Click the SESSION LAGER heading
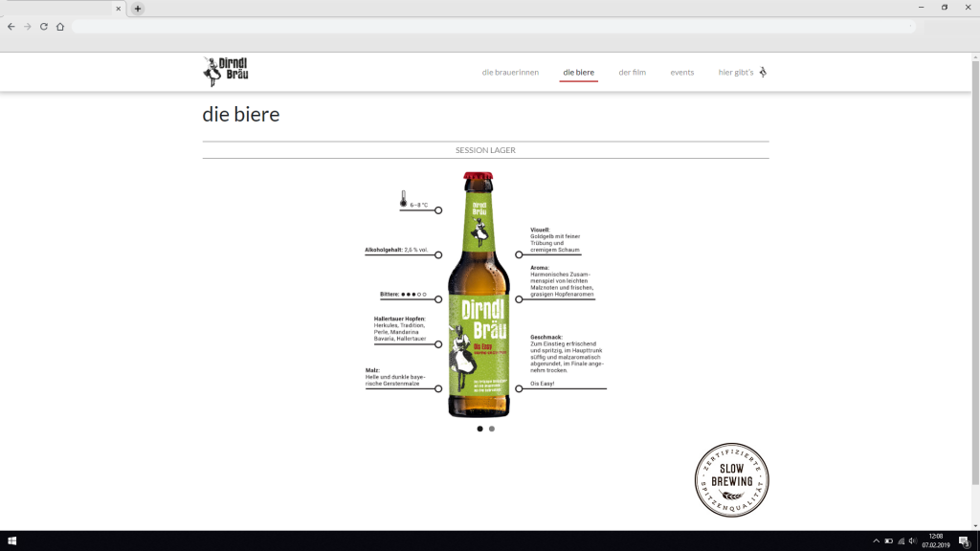 [x=485, y=150]
